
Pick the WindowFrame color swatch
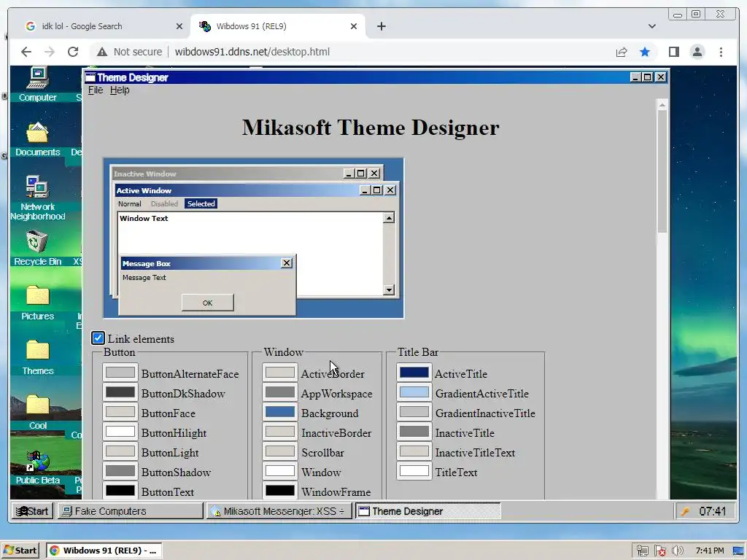pyautogui.click(x=280, y=491)
